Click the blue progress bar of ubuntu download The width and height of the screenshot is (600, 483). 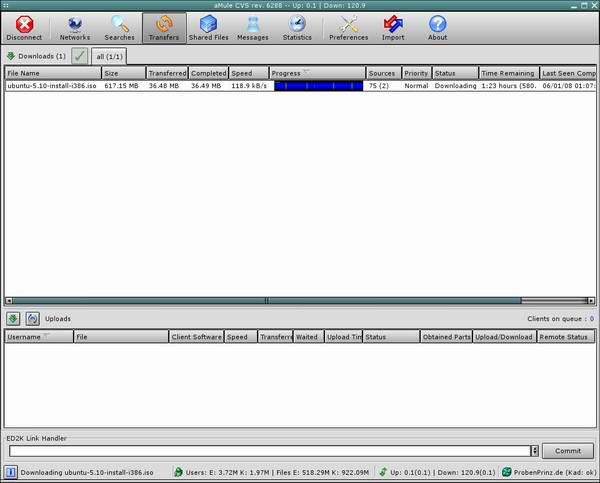pos(318,86)
